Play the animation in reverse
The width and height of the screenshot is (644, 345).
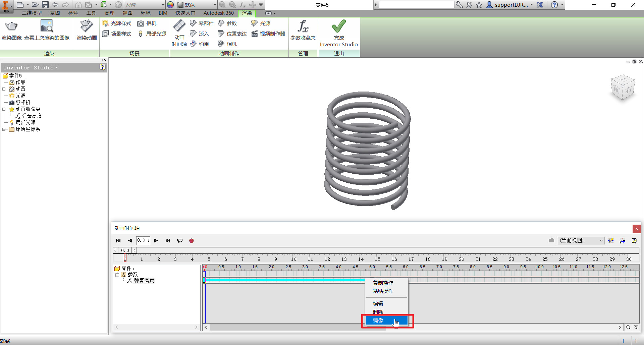[130, 241]
